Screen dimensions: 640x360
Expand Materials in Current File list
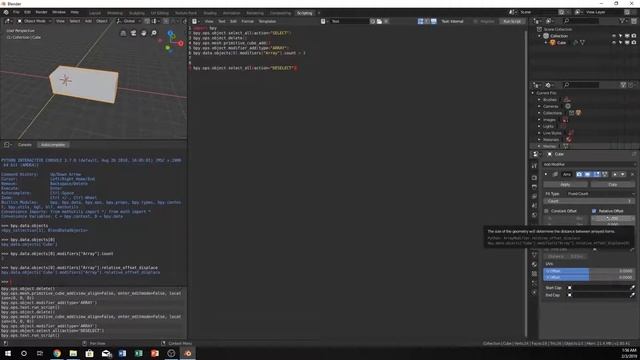coord(539,140)
